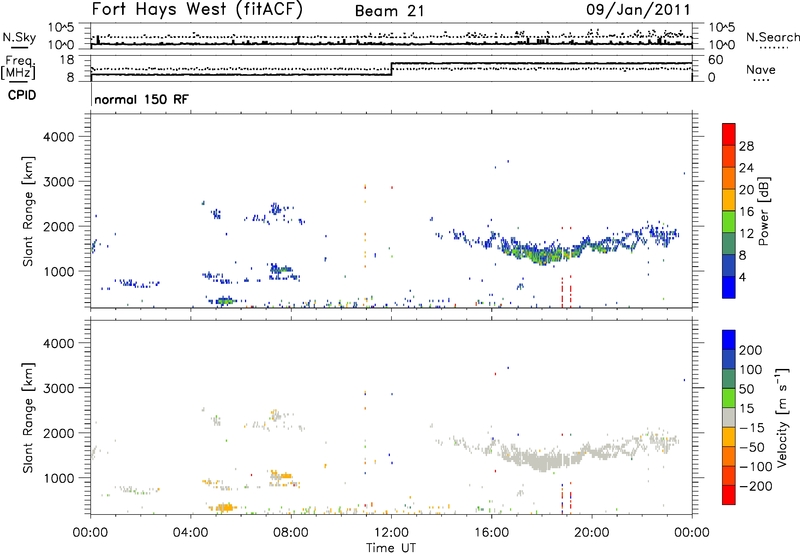Click the yellow −15 to −50 Velocity segment
The height and width of the screenshot is (554, 800).
(x=729, y=437)
